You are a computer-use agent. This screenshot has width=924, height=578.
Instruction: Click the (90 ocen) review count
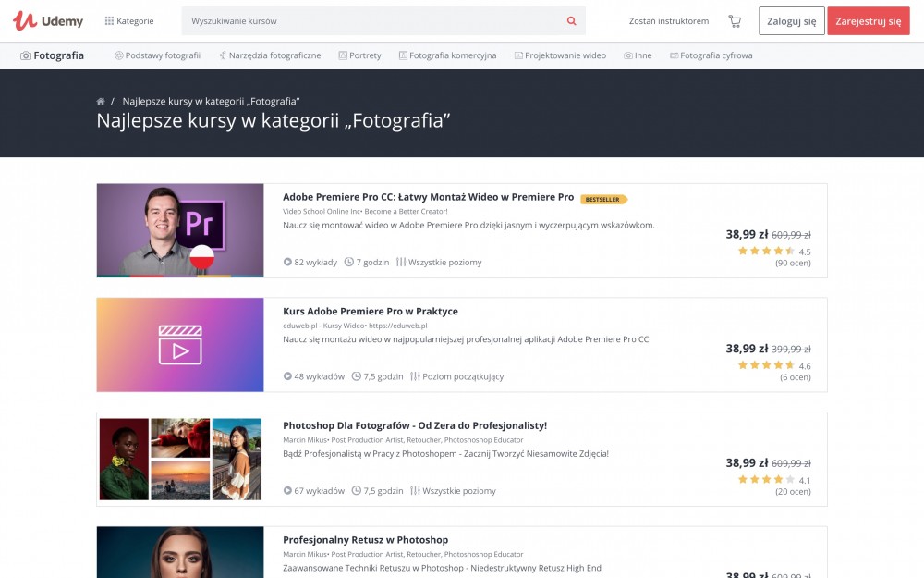click(x=793, y=263)
